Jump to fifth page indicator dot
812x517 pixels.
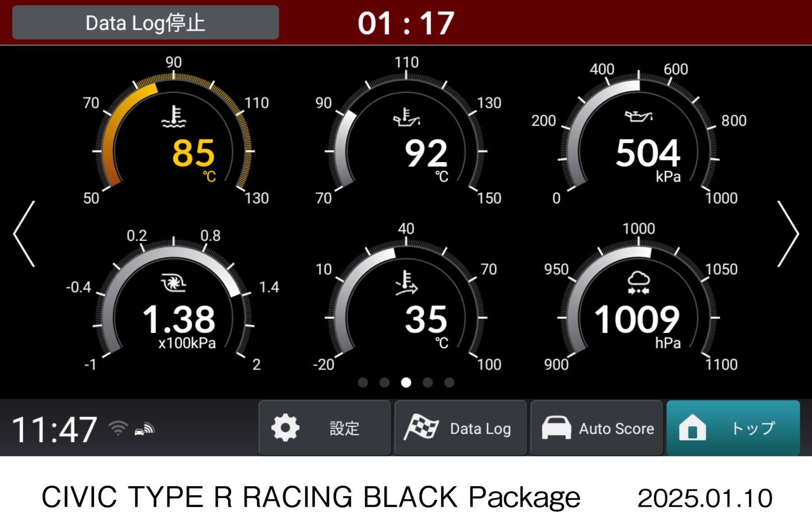point(449,383)
